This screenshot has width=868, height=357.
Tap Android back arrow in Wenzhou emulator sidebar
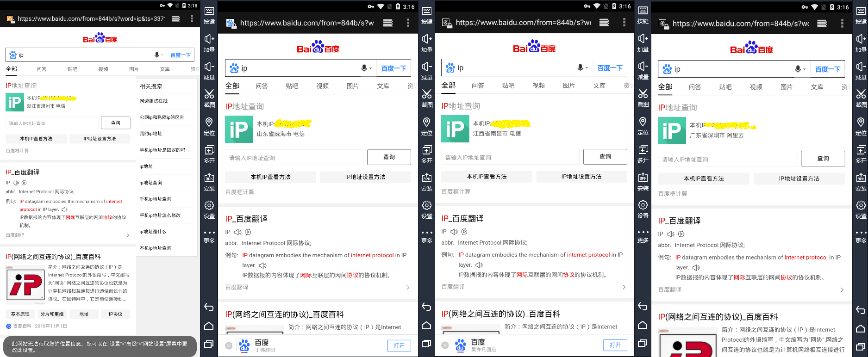pyautogui.click(x=209, y=307)
